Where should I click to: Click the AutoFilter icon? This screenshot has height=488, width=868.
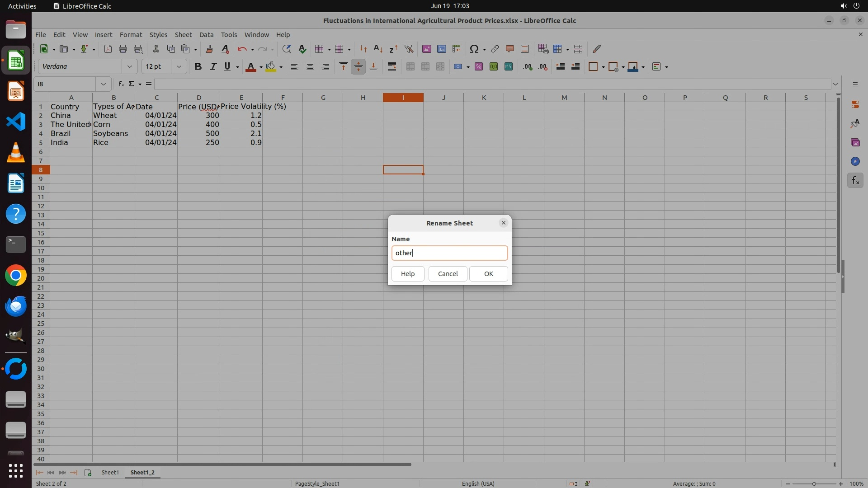409,49
